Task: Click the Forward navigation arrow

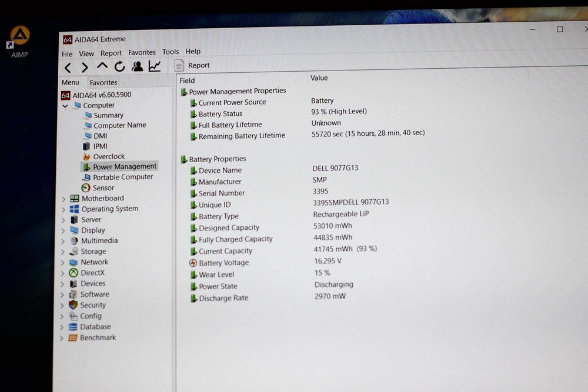Action: pos(85,68)
